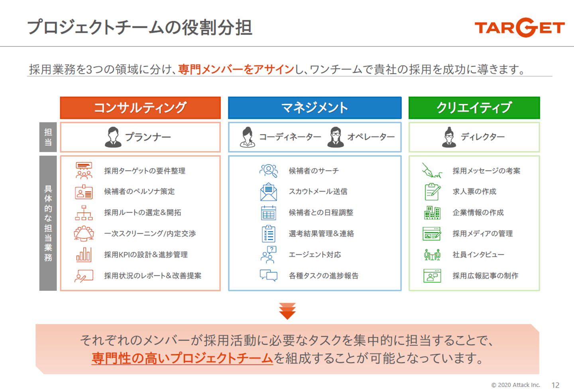Click the green クリエイティブ header
The height and width of the screenshot is (392, 574).
[x=474, y=108]
